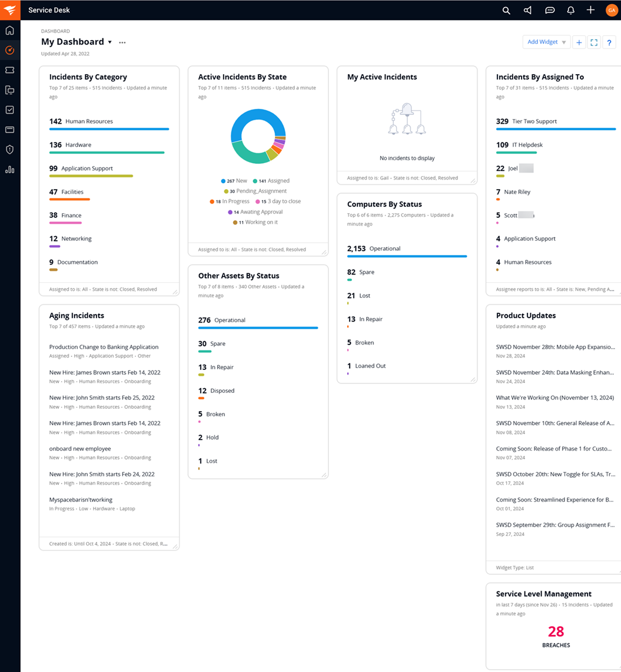The height and width of the screenshot is (672, 621).
Task: Open the Home icon in sidebar
Action: pos(9,31)
